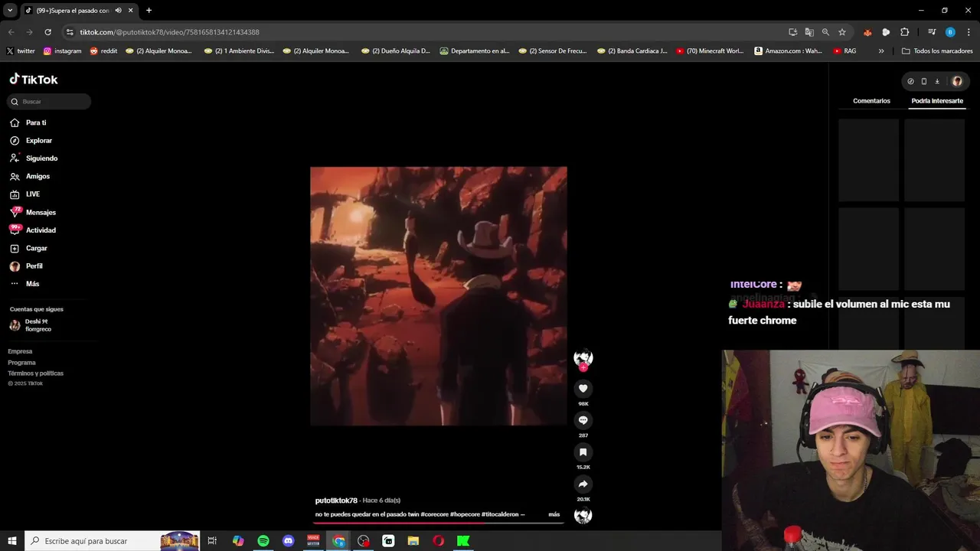The height and width of the screenshot is (551, 980).
Task: Switch to the Comentarios tab
Action: (x=871, y=101)
